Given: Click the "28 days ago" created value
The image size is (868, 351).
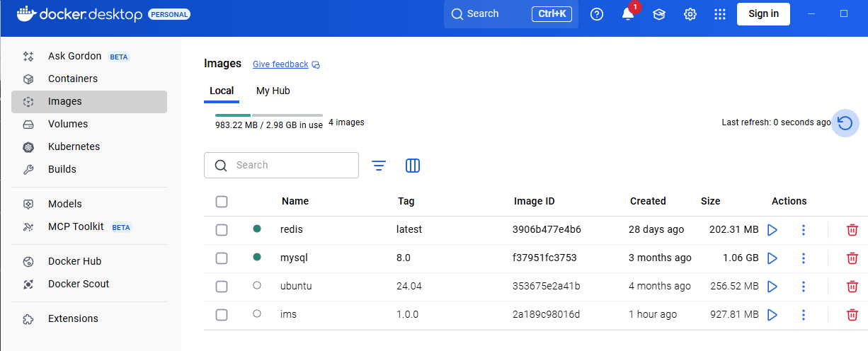Looking at the screenshot, I should [x=656, y=229].
